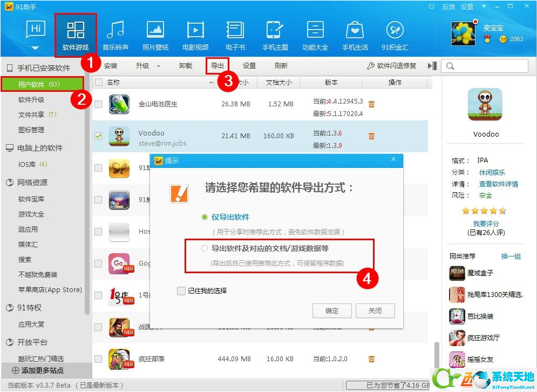Open the 电影视频 video section
Screen dimensions: 537x392
coord(195,30)
